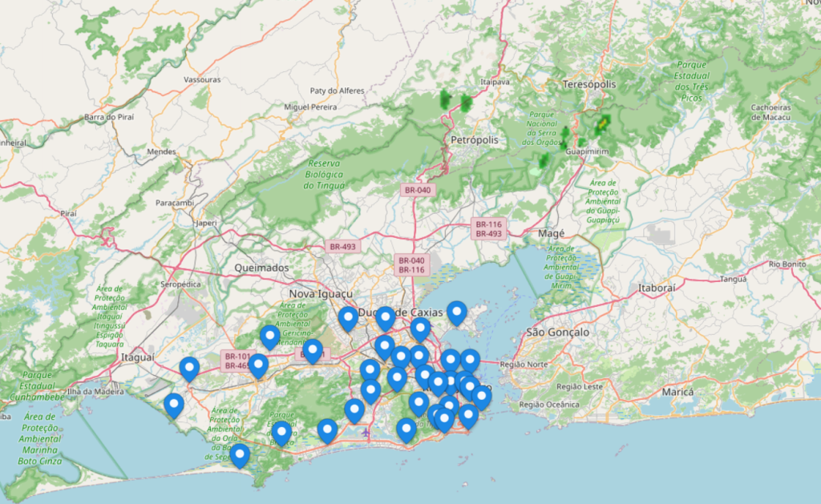The width and height of the screenshot is (821, 504).
Task: Click the BR-040 road shield near Petrópolis
Action: pos(417,190)
